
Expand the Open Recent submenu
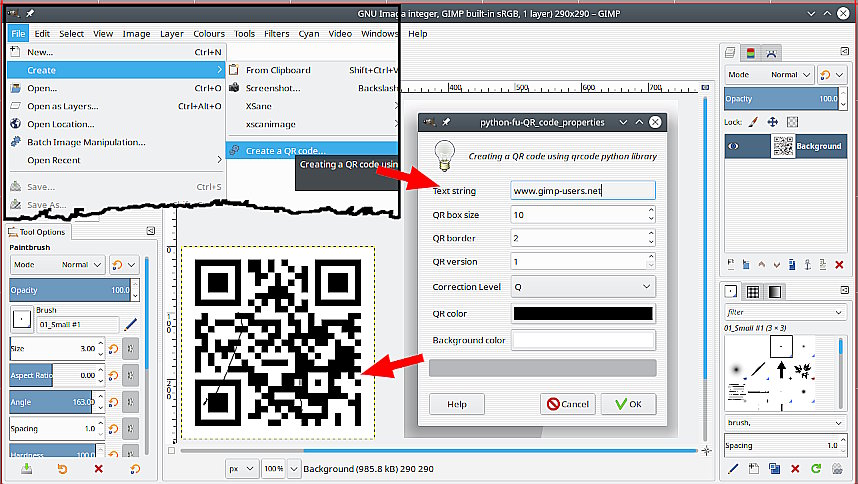pos(116,160)
